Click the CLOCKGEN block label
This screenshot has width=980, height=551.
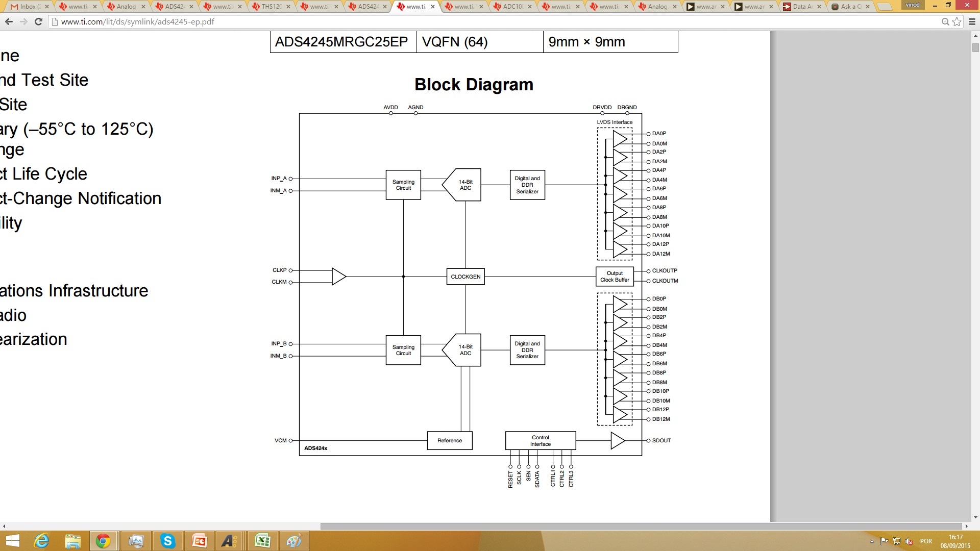point(465,277)
